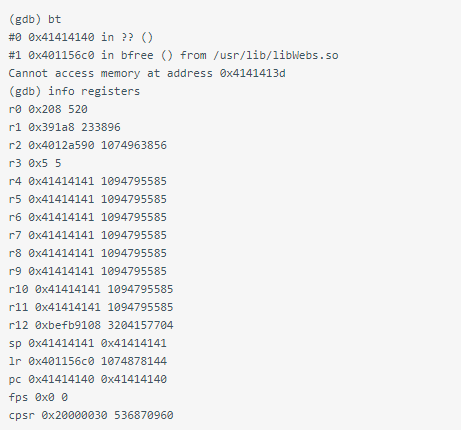
Task: Click the r7 register value 0x41414141
Action: tap(61, 235)
